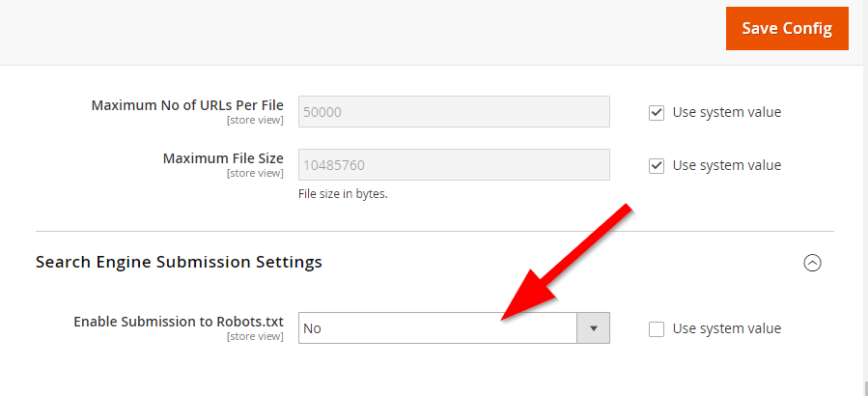Click Use system value label beside File Size
The image size is (868, 396).
coord(726,165)
